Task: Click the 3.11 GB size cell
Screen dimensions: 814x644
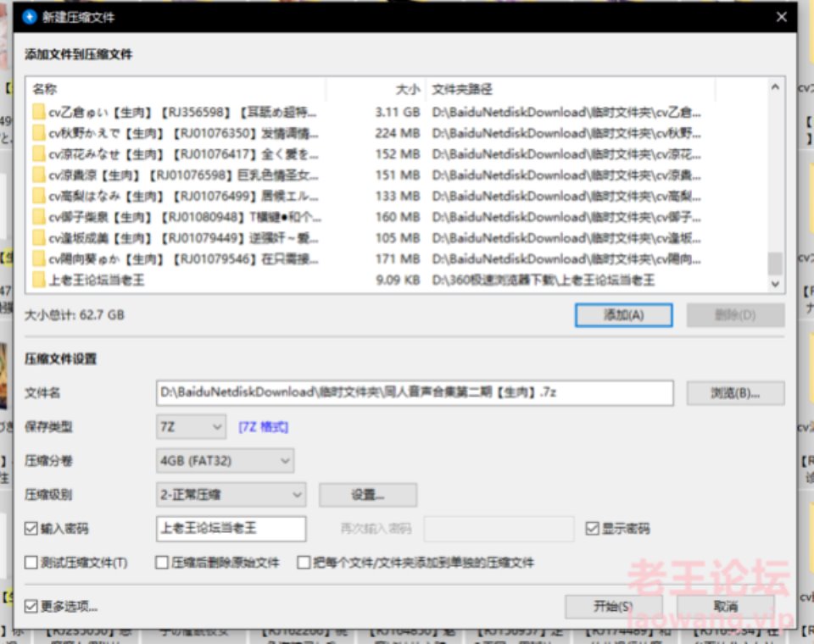Action: [397, 112]
